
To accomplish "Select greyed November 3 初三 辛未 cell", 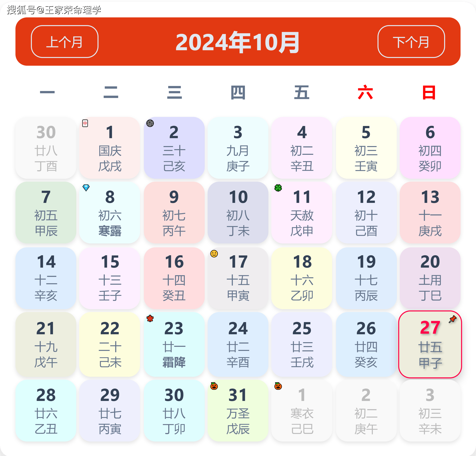I will point(430,411).
